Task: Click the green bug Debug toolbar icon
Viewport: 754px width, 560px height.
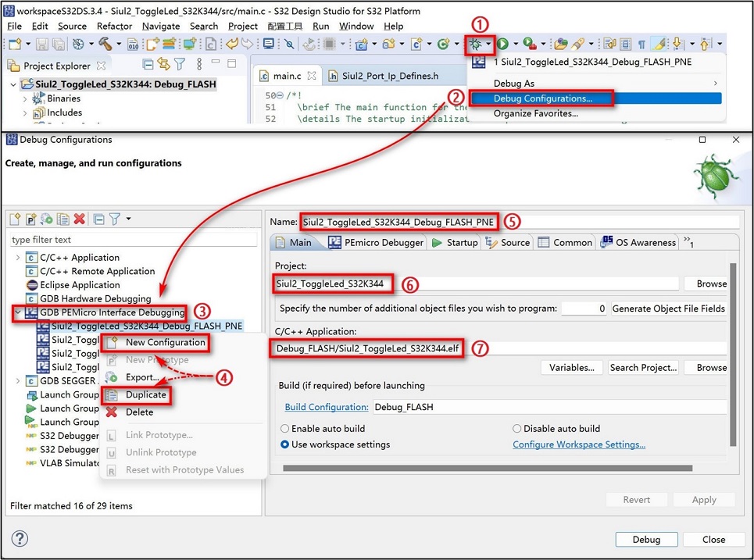Action: [x=475, y=45]
